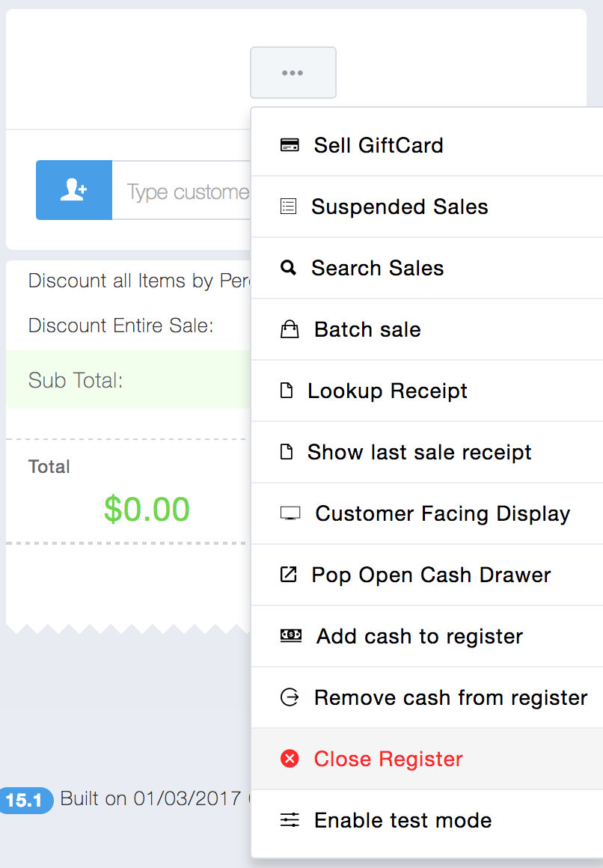Click into the customer name input field
The width and height of the screenshot is (603, 868).
(187, 192)
